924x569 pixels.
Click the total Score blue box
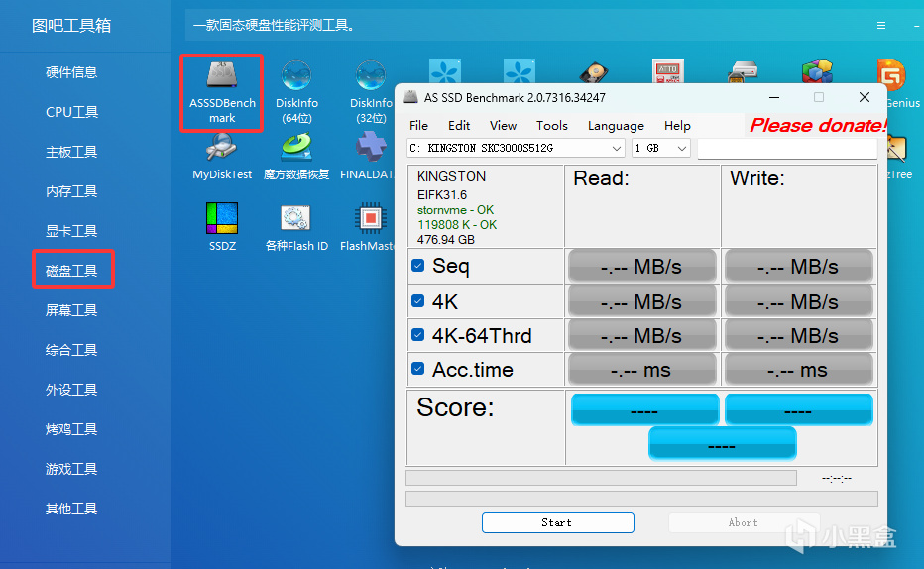(723, 443)
